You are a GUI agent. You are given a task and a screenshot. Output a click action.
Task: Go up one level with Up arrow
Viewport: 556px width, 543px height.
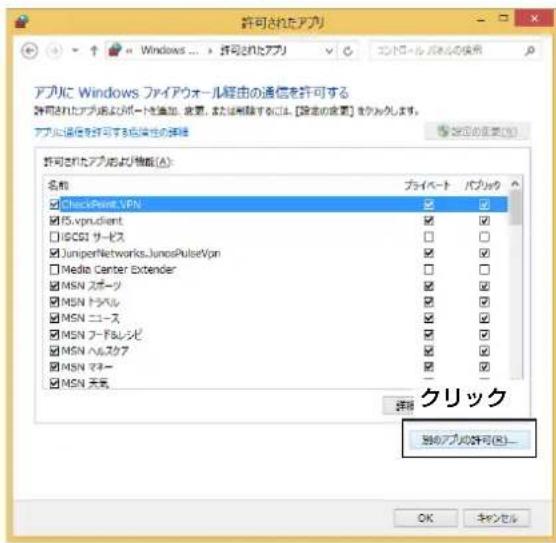click(94, 51)
